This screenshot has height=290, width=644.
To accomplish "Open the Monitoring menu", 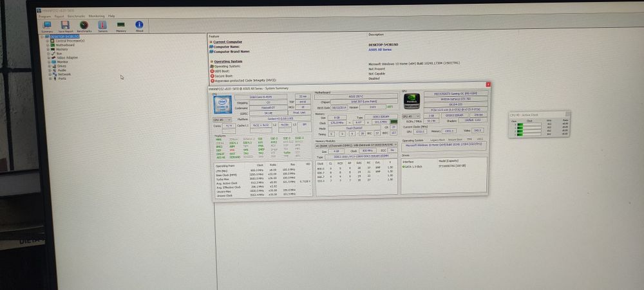I will [x=97, y=16].
